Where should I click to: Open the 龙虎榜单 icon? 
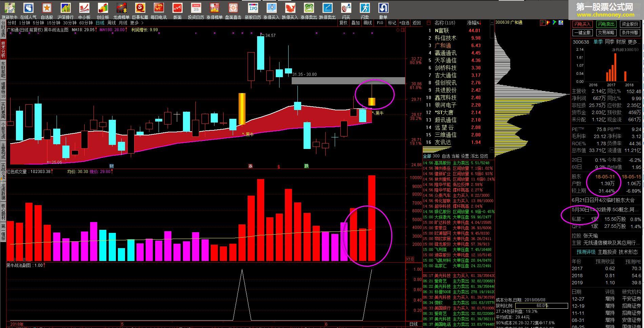[121, 8]
